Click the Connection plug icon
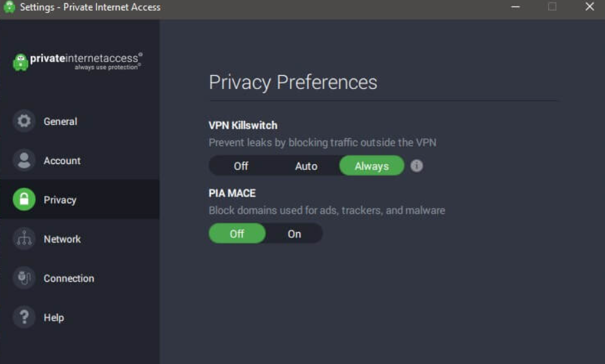Image resolution: width=605 pixels, height=364 pixels. [24, 278]
